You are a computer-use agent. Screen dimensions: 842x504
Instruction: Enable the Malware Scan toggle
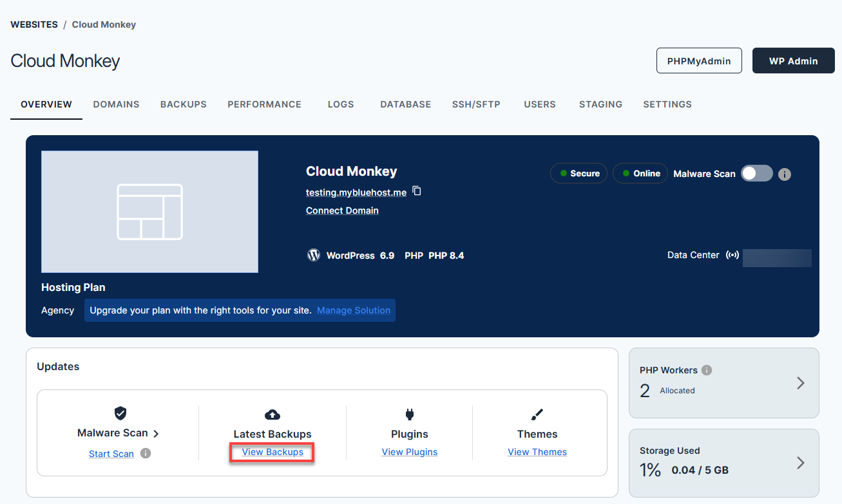point(756,173)
